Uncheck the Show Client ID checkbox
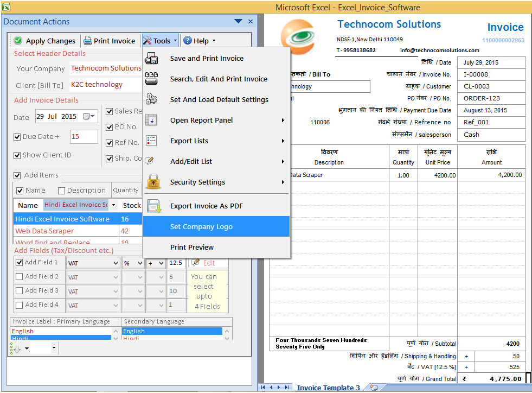Screen dimensions: 532x393 pyautogui.click(x=18, y=155)
